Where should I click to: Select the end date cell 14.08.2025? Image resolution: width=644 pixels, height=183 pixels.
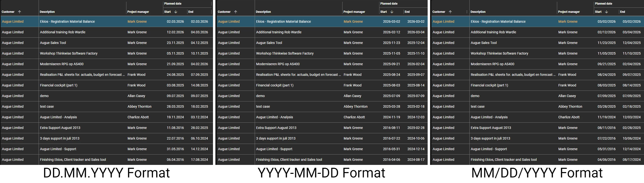199,85
